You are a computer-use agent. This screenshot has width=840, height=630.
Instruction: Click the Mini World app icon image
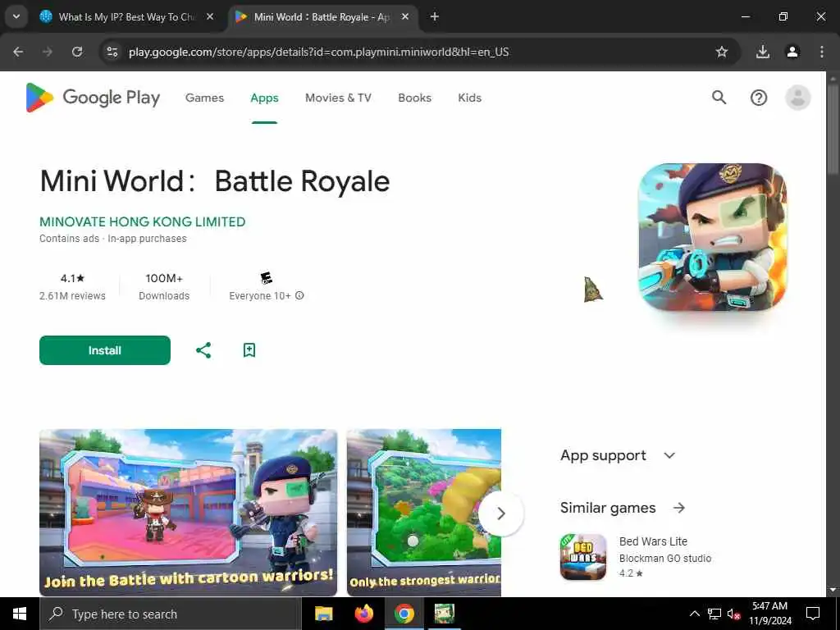(x=713, y=237)
